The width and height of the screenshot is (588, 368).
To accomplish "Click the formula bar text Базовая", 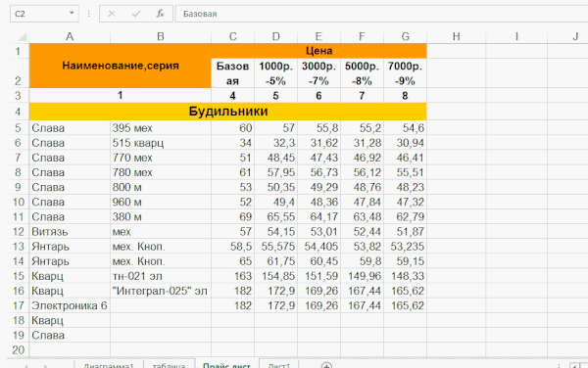I will point(200,14).
